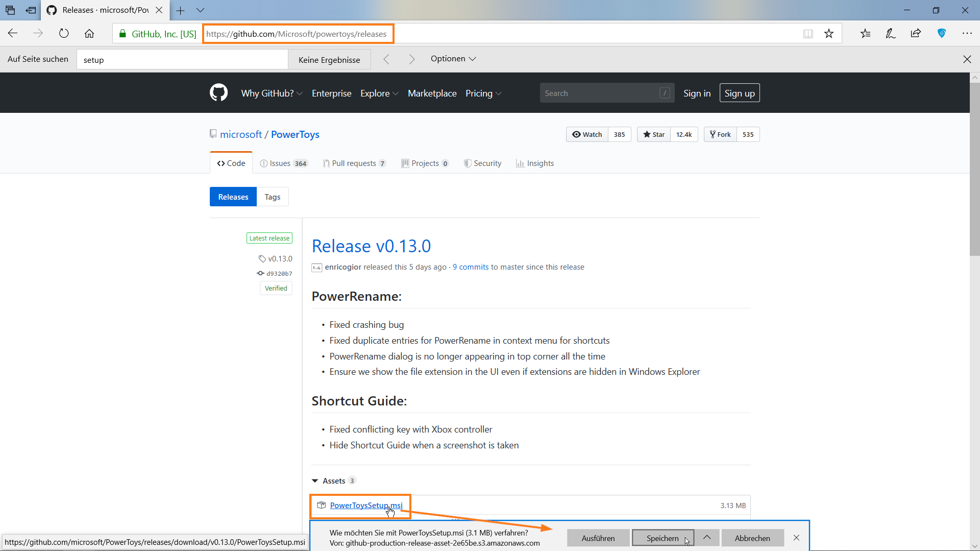980x551 pixels.
Task: Click the browser forward arrow
Action: (x=38, y=34)
